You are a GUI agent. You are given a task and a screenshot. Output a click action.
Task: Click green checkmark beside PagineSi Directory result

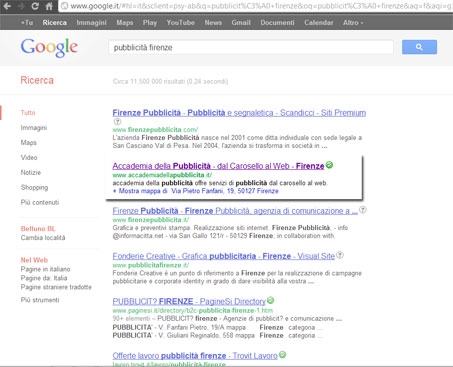[x=271, y=300]
